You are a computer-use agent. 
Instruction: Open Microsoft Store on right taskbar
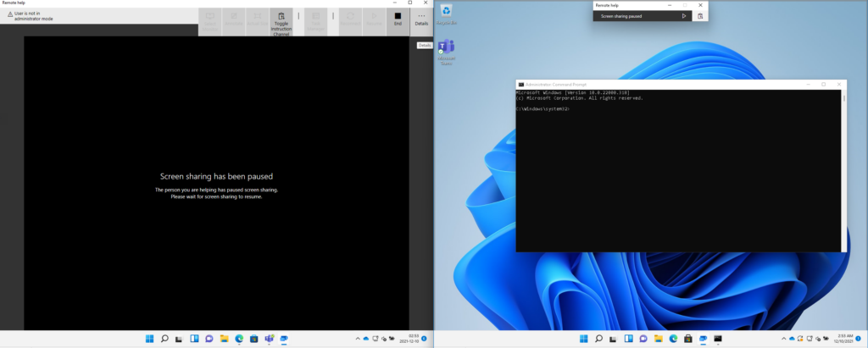coord(688,339)
